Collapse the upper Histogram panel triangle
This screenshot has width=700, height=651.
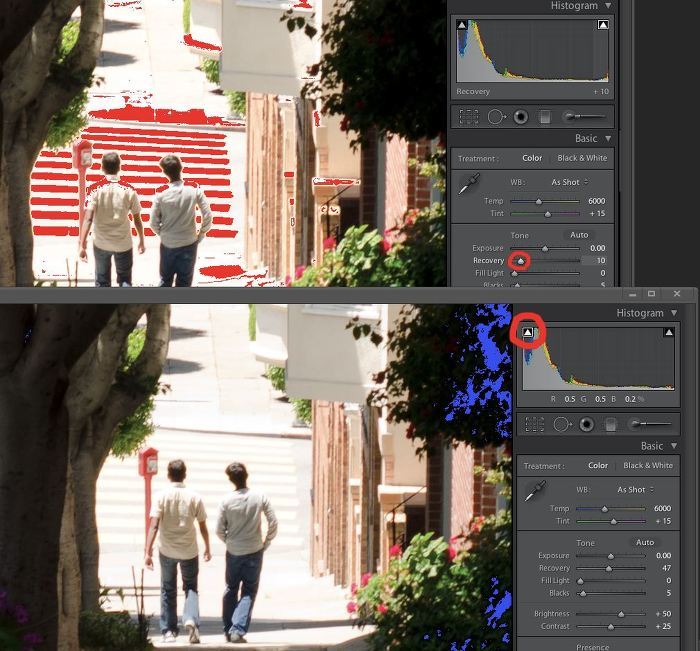point(608,6)
